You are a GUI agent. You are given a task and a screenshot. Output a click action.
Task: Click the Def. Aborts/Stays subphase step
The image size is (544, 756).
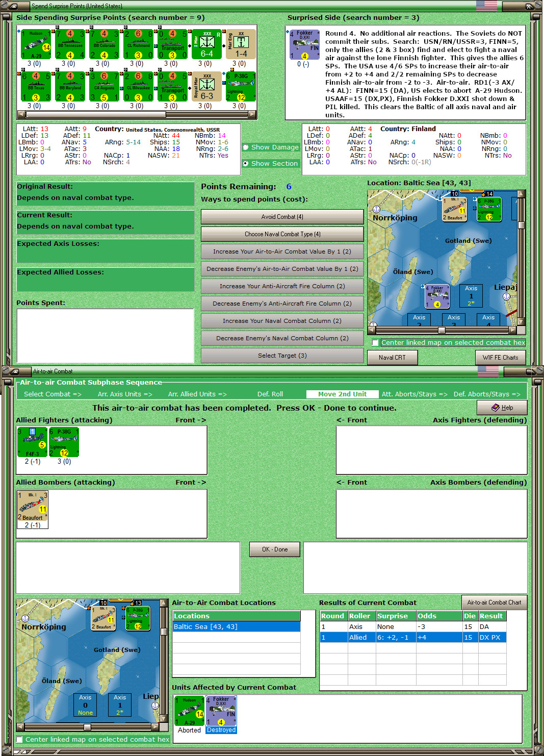(487, 394)
